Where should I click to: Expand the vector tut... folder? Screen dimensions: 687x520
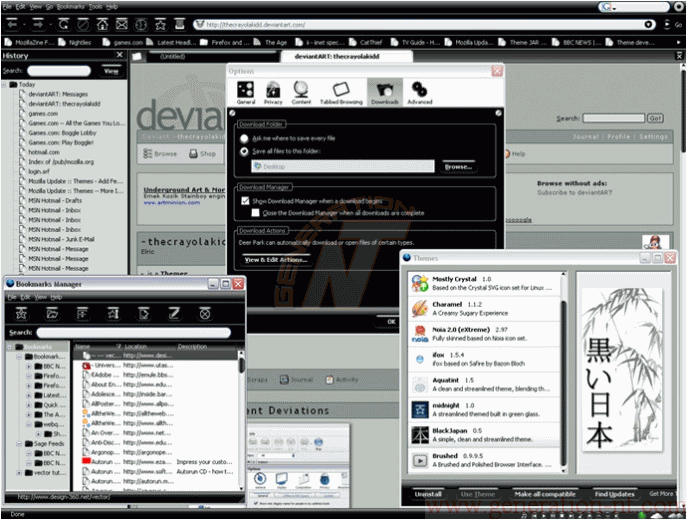[19, 473]
